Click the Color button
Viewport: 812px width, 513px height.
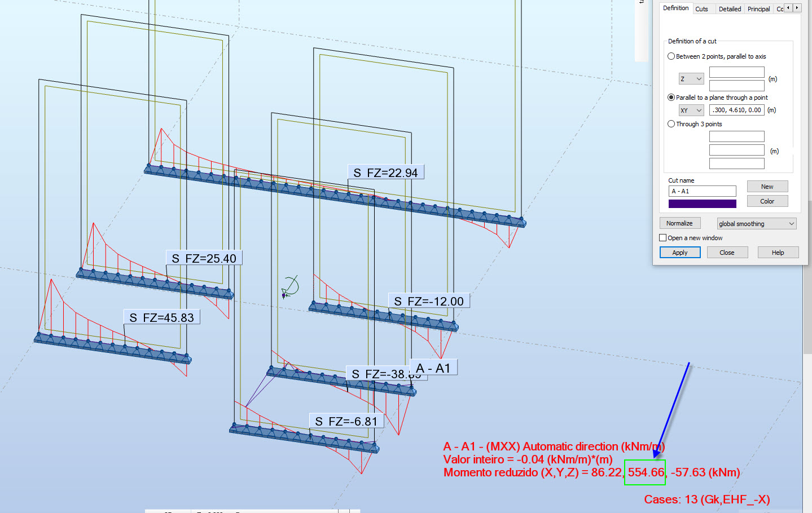pos(767,201)
